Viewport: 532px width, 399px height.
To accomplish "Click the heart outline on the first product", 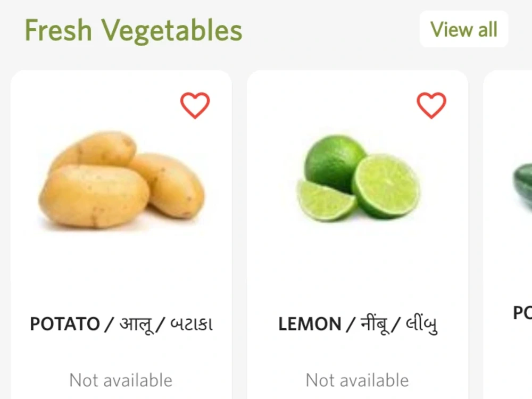I will click(x=195, y=105).
